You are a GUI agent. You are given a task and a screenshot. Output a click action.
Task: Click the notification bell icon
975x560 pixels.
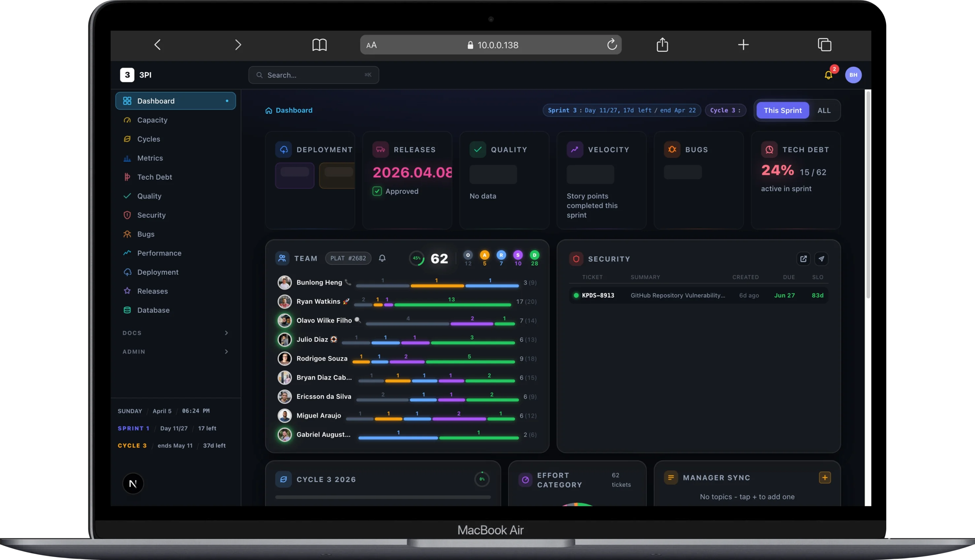coord(828,75)
